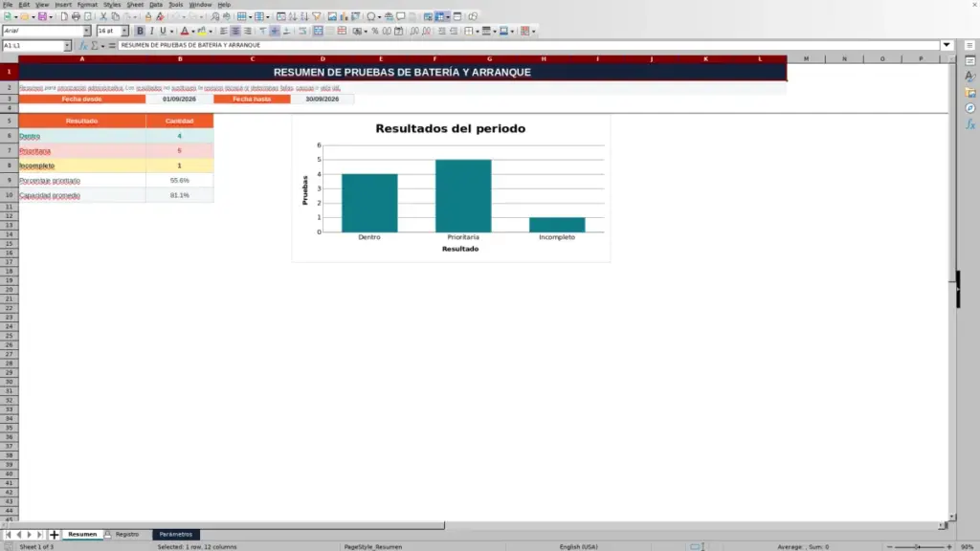Toggle Align Left

pyautogui.click(x=224, y=32)
